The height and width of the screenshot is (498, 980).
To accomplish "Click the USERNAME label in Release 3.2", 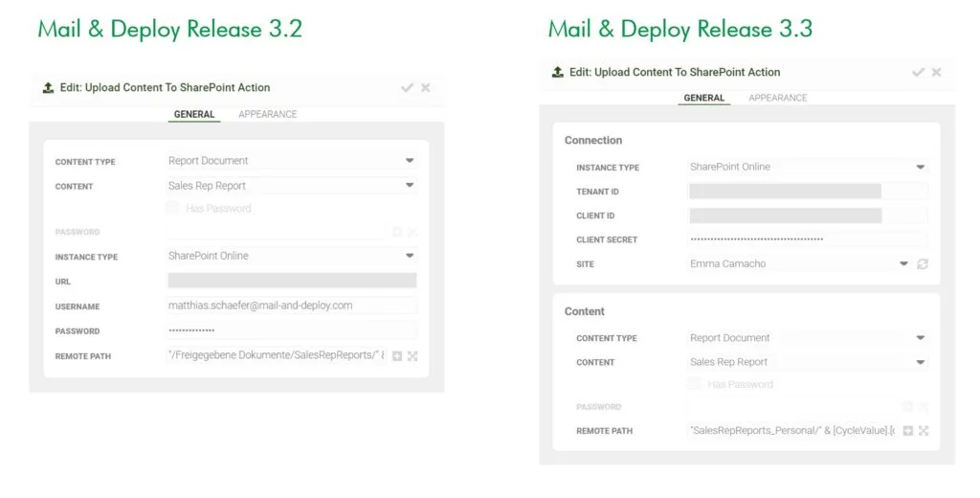I will point(78,306).
